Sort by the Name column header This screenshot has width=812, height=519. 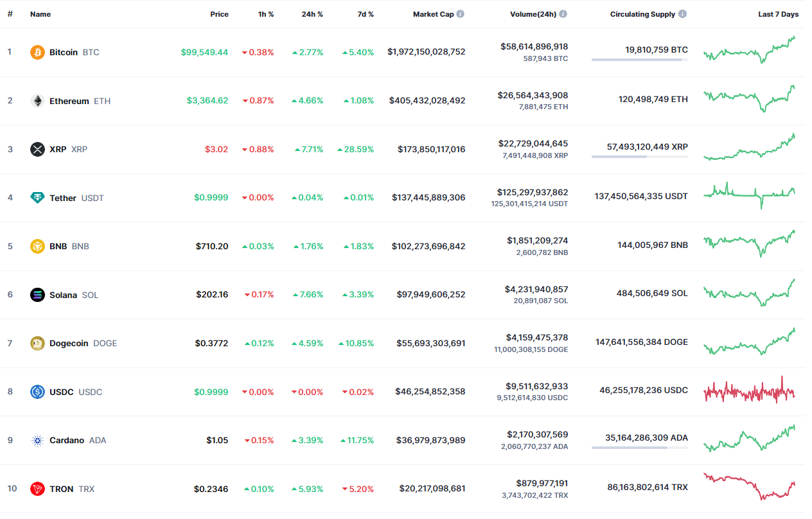(40, 14)
